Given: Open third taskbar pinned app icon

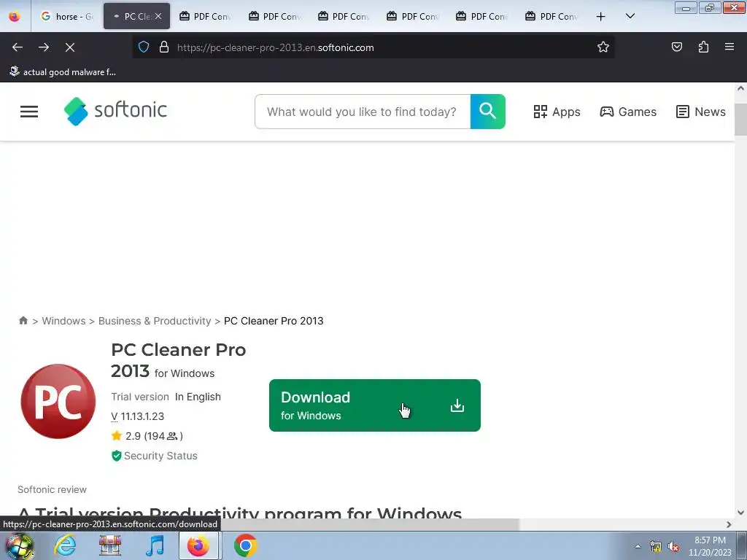Looking at the screenshot, I should click(110, 545).
